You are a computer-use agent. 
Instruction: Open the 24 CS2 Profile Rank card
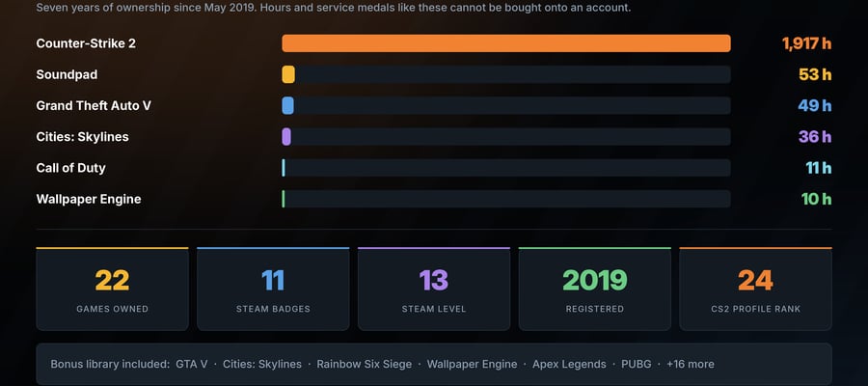pos(755,289)
